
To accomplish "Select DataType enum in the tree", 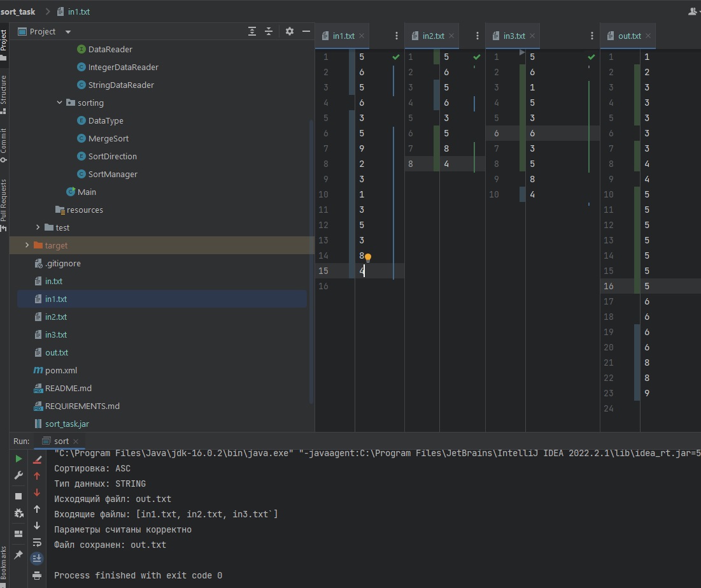I will coord(106,121).
